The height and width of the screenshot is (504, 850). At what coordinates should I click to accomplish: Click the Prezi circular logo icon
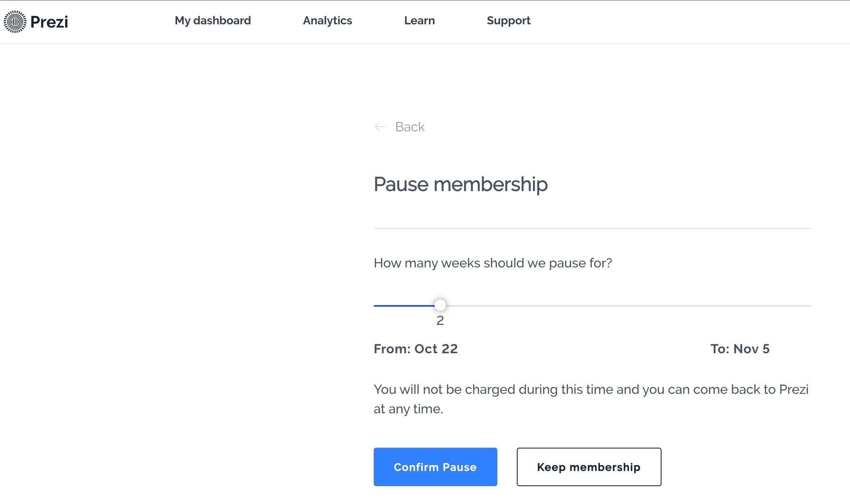(15, 21)
